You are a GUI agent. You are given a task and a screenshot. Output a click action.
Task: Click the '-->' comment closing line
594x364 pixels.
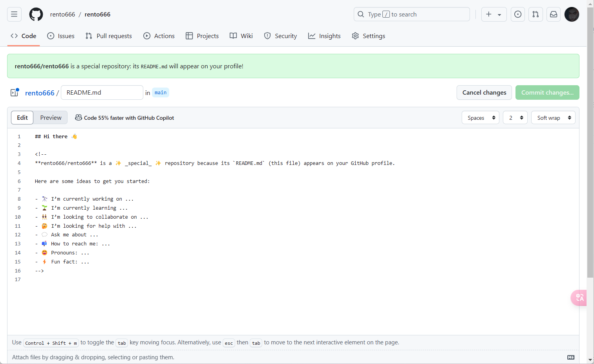pos(39,271)
